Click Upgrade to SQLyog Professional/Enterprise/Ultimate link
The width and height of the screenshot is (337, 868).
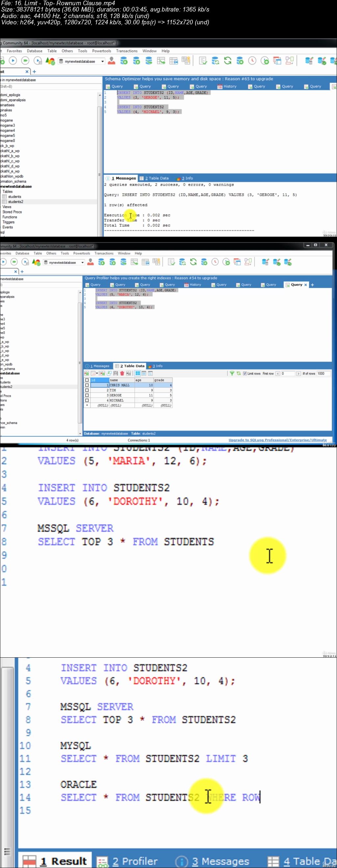click(x=277, y=440)
